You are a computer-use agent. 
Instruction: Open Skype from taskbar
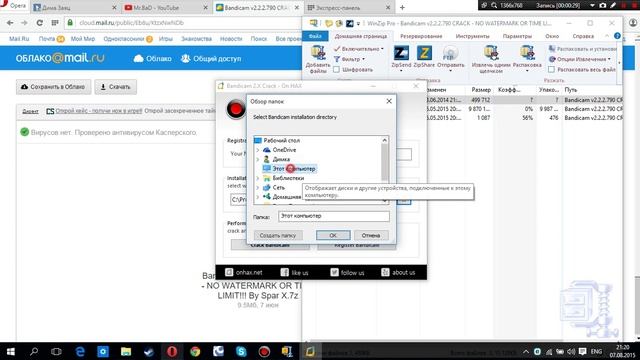coord(241,351)
